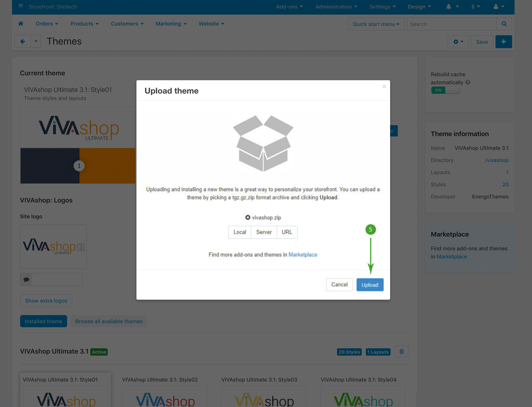Open the Customers menu
Screen dimensions: 532x407
point(127,24)
